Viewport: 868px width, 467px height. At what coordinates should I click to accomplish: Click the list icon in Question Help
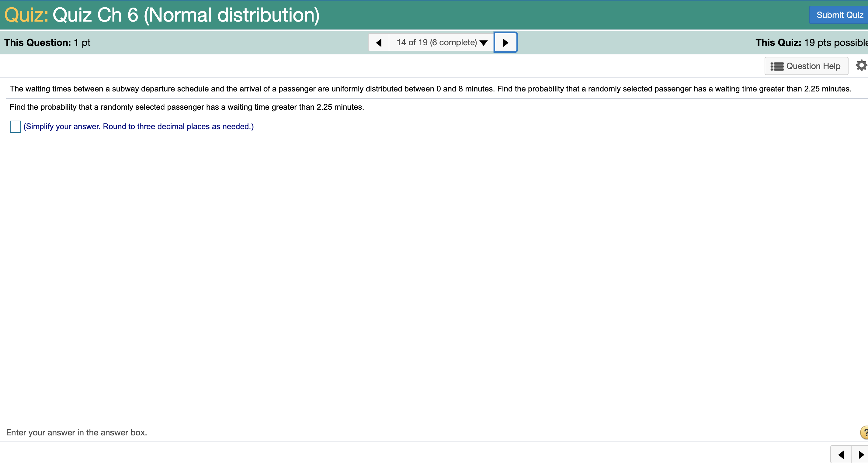pyautogui.click(x=777, y=66)
